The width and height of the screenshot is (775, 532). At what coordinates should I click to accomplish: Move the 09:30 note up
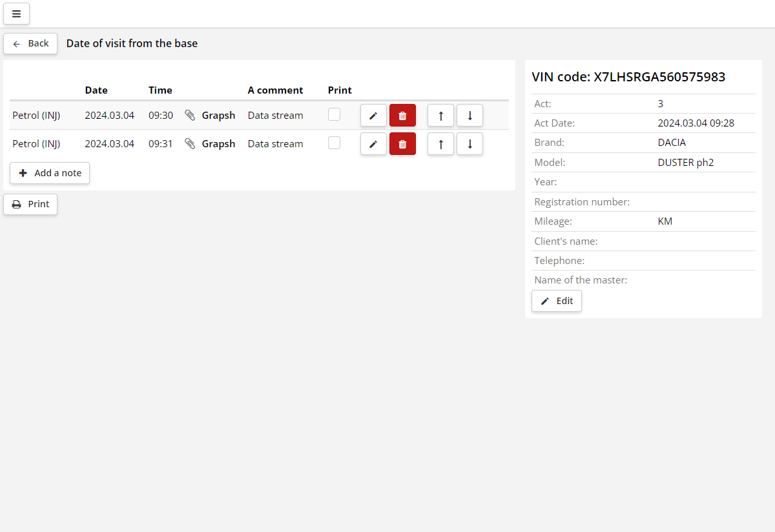point(440,116)
